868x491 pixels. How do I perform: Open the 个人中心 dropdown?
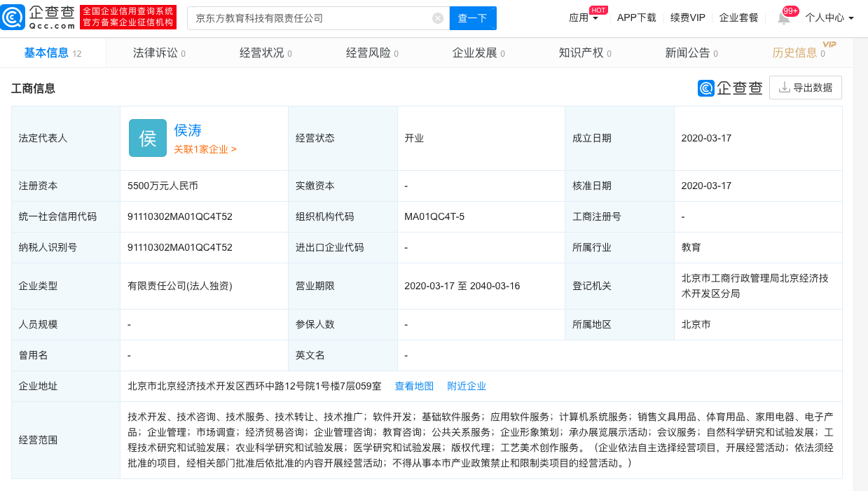click(x=829, y=18)
